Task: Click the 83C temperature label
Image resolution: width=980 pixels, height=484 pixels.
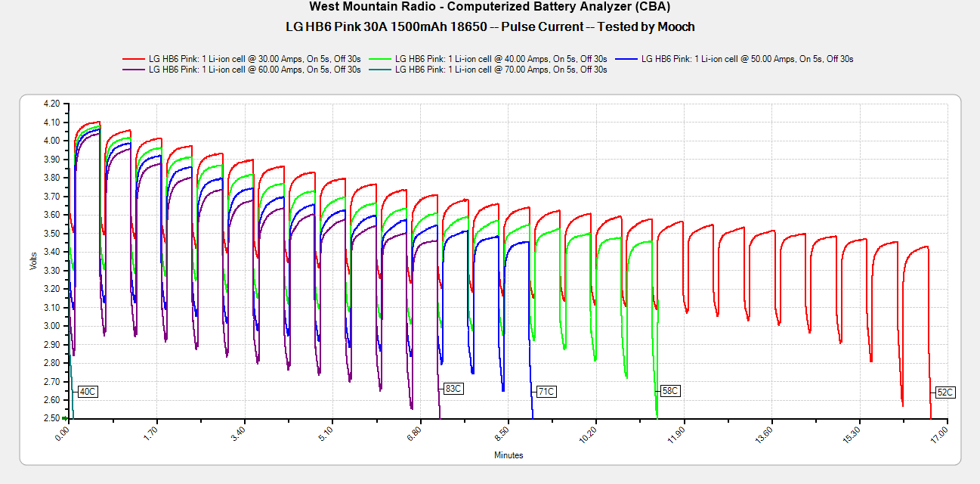Action: click(453, 389)
